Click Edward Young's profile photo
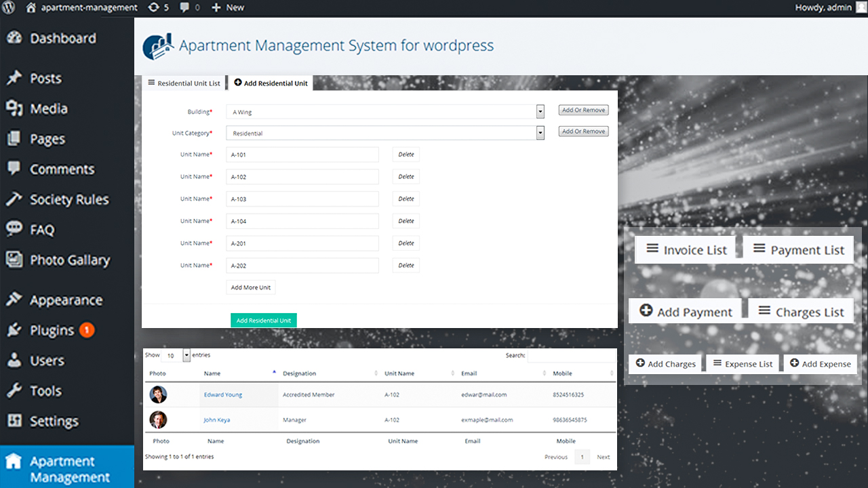 point(158,394)
